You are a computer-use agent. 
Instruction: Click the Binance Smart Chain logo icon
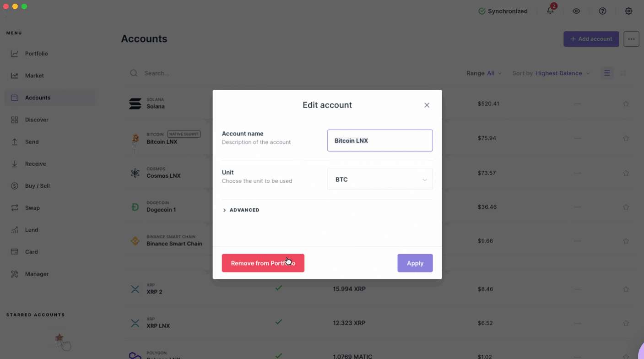click(x=135, y=241)
